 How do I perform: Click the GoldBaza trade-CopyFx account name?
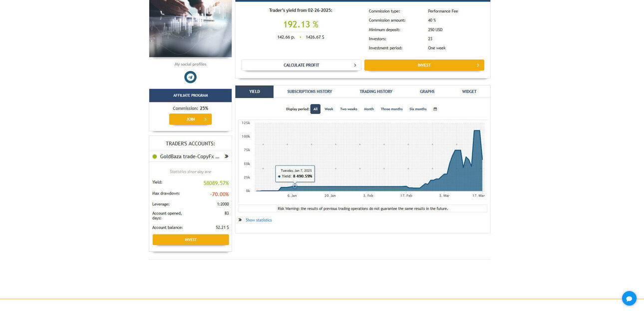click(x=190, y=156)
